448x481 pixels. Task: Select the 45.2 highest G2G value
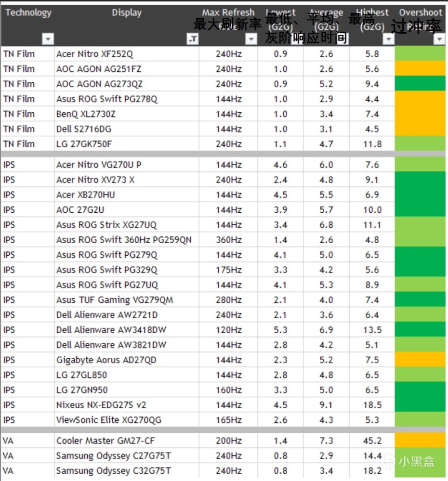372,441
